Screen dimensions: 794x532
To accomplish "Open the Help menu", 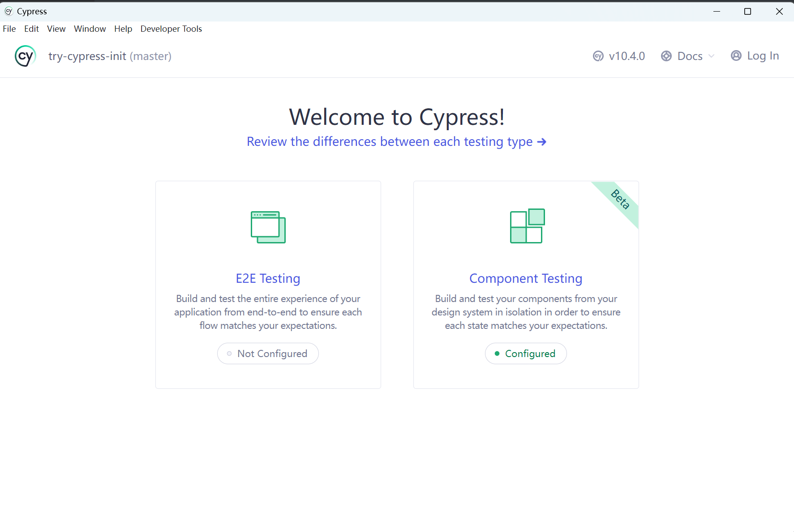I will pyautogui.click(x=123, y=29).
